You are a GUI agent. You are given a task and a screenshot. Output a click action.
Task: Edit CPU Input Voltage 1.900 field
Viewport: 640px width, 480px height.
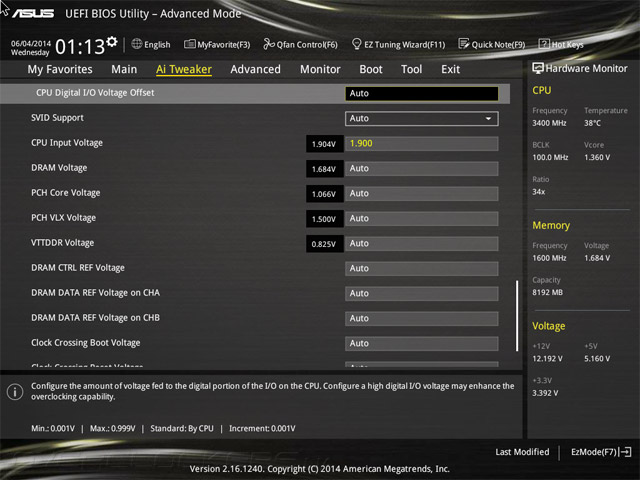click(422, 144)
